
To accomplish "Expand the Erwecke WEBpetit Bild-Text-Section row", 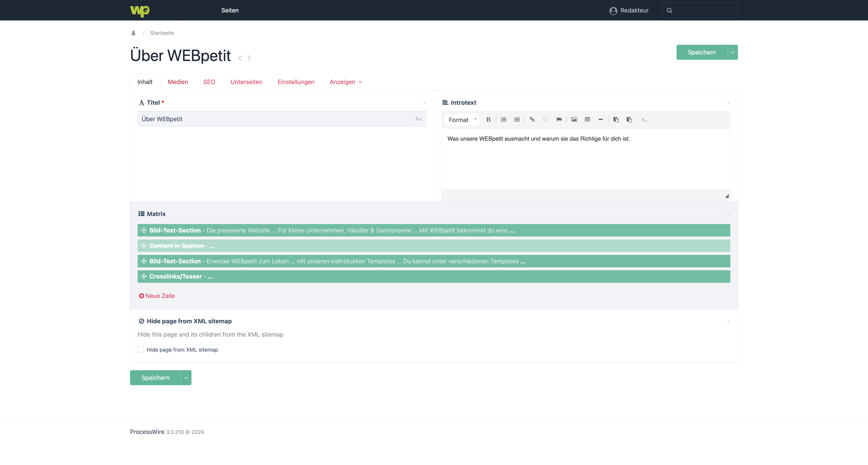I will click(434, 261).
